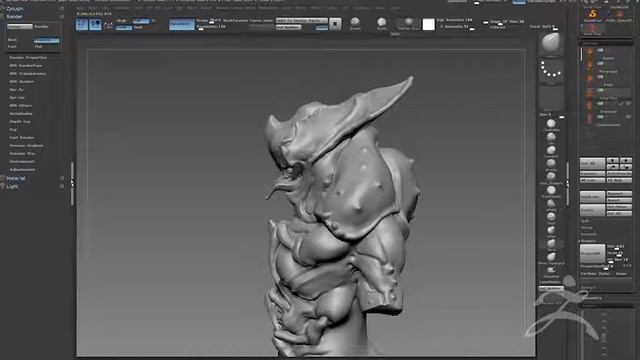Select the hPolish brush icon
Image resolution: width=640 pixels, height=360 pixels.
pyautogui.click(x=551, y=203)
